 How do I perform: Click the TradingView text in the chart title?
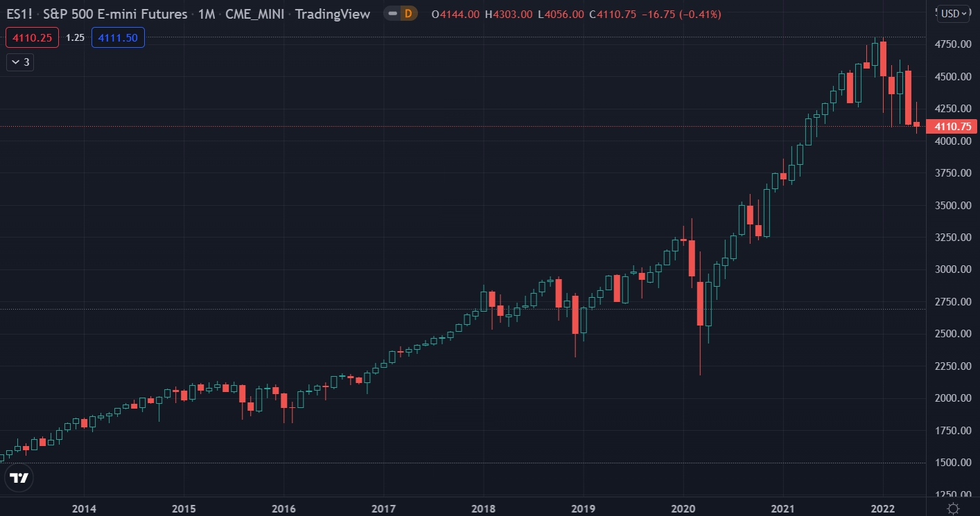333,14
